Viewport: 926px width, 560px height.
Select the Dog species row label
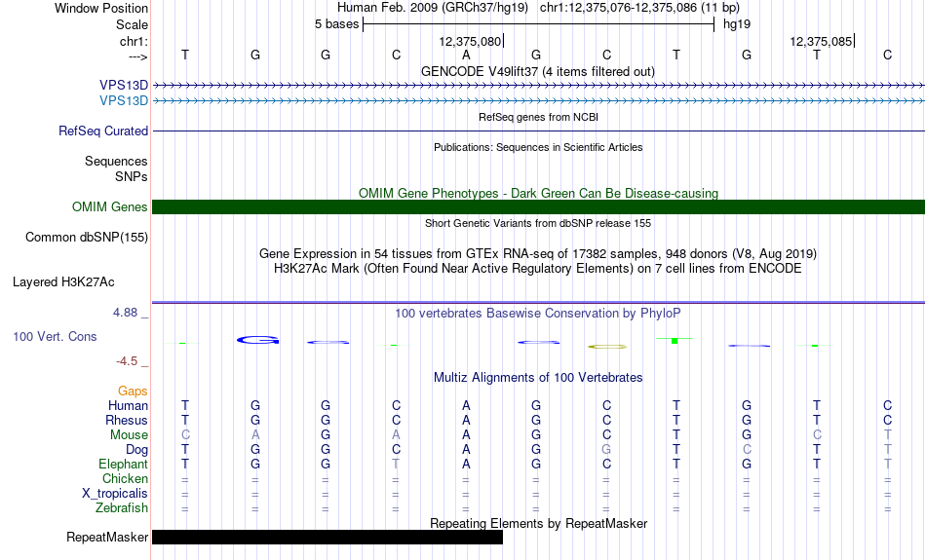pyautogui.click(x=136, y=450)
